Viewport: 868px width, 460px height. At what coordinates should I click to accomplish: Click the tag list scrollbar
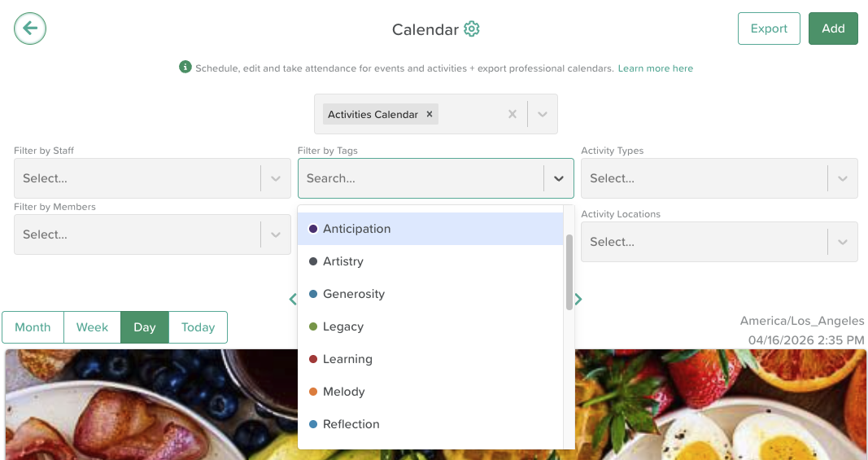coord(569,272)
